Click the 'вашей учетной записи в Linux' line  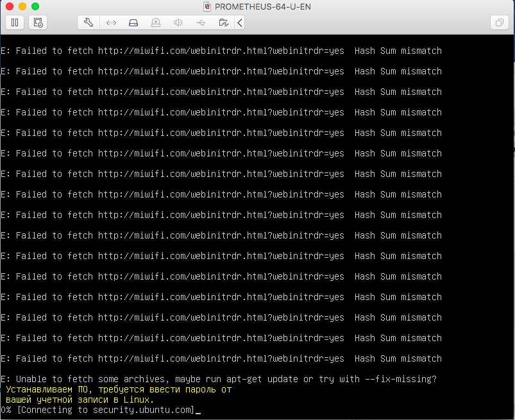[x=80, y=399]
